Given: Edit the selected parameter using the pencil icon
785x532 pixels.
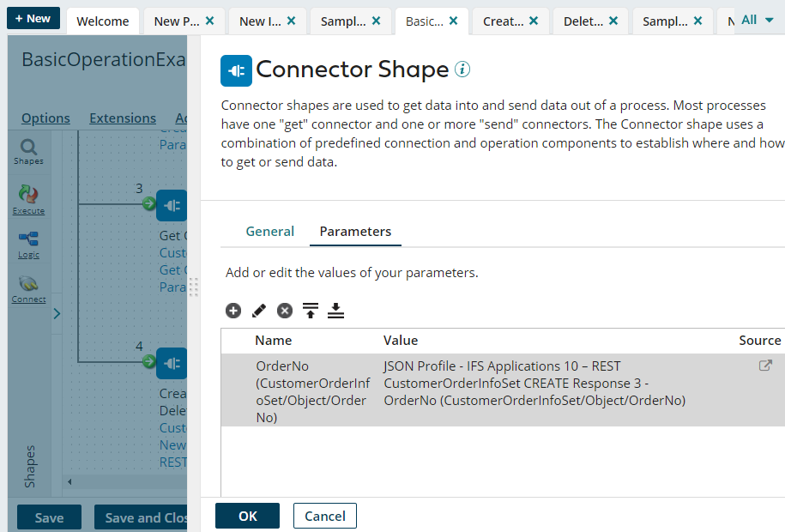Looking at the screenshot, I should pyautogui.click(x=258, y=311).
